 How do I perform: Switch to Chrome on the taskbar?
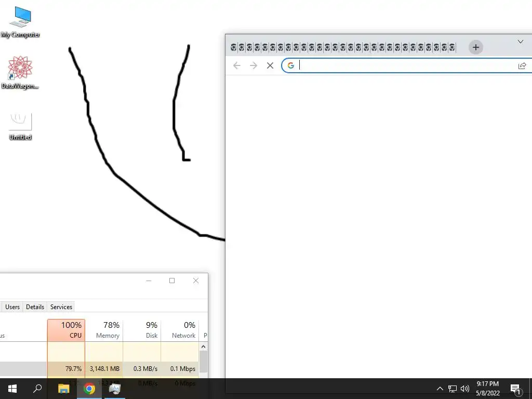(x=89, y=389)
